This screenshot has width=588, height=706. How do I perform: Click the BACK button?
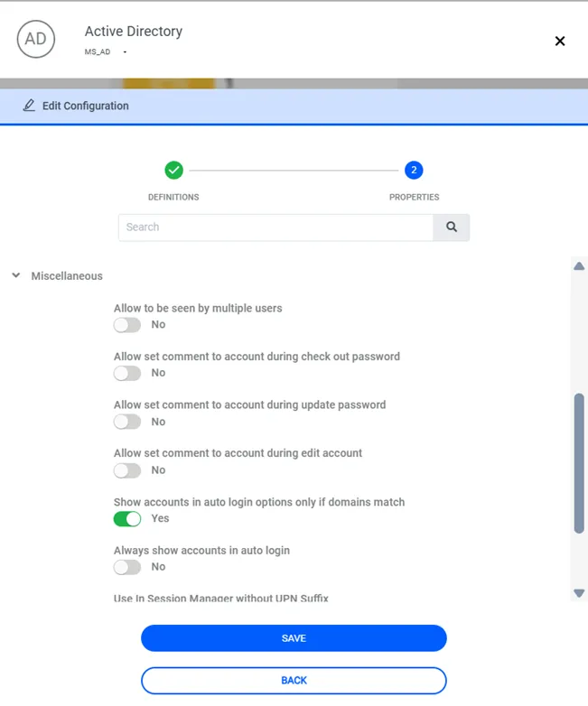tap(294, 681)
